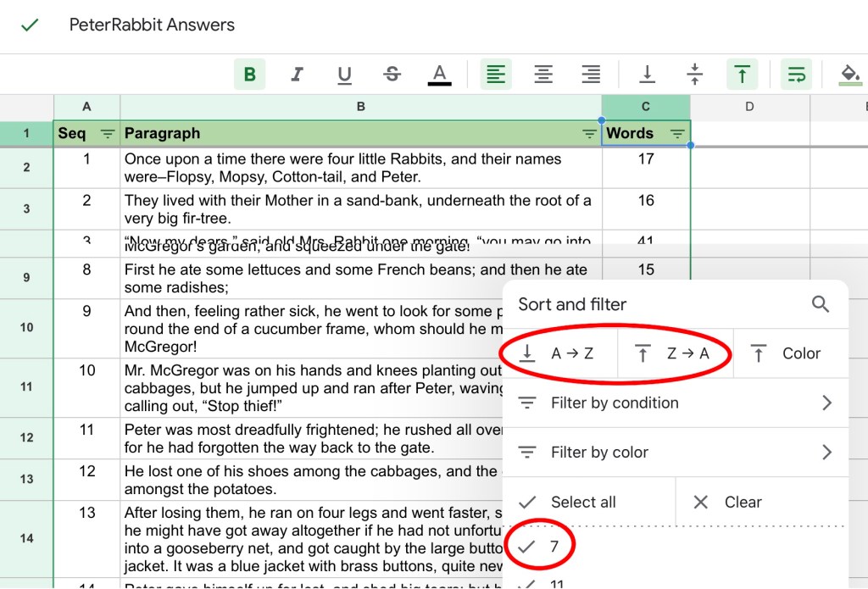Align cell content to the top
Screen dimensions: 868x589
coord(742,75)
